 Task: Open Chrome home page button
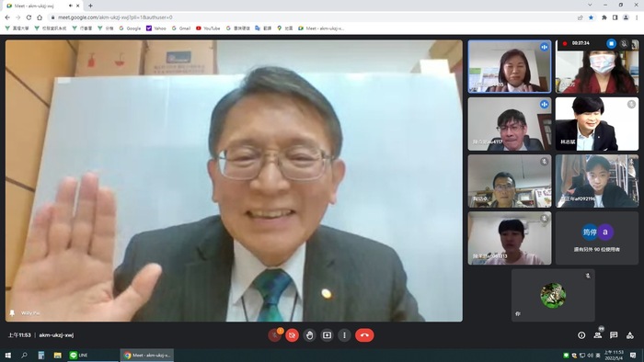(40, 17)
